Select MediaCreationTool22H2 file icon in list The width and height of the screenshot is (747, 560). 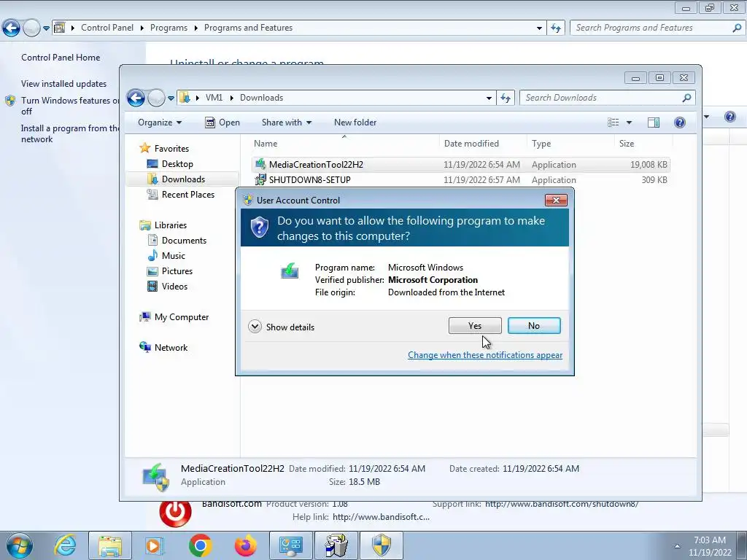(260, 164)
